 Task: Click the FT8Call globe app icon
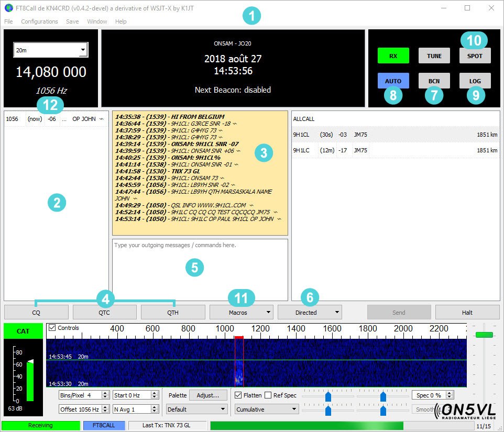tap(9, 8)
